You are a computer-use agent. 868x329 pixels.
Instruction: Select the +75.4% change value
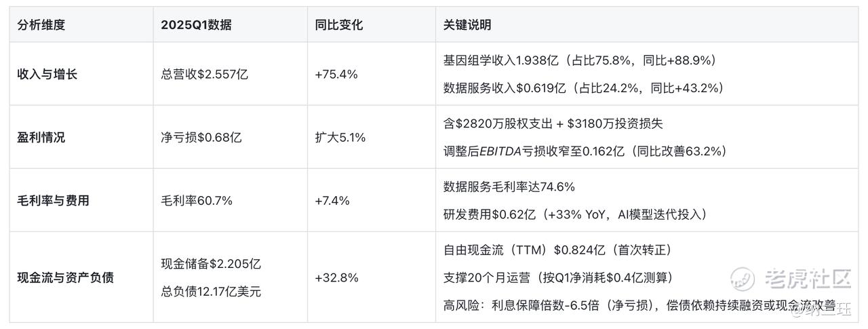pos(336,74)
